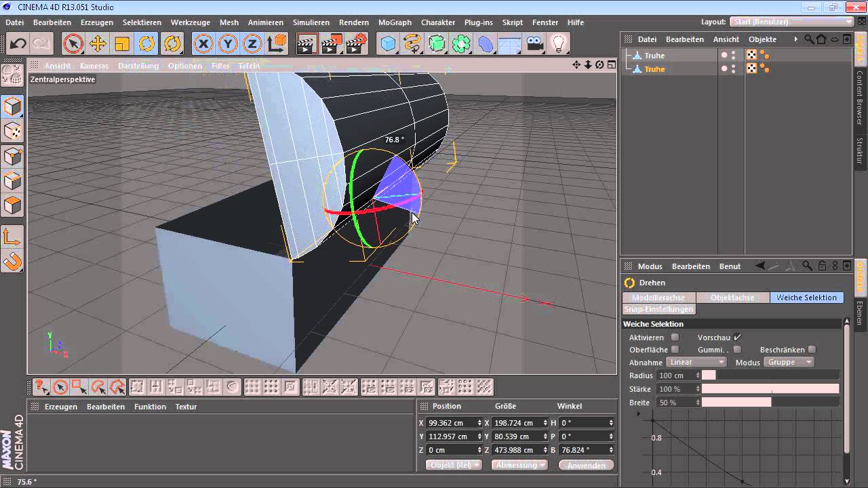Toggle X axis lock
Screen dimensions: 868x488
[203, 45]
